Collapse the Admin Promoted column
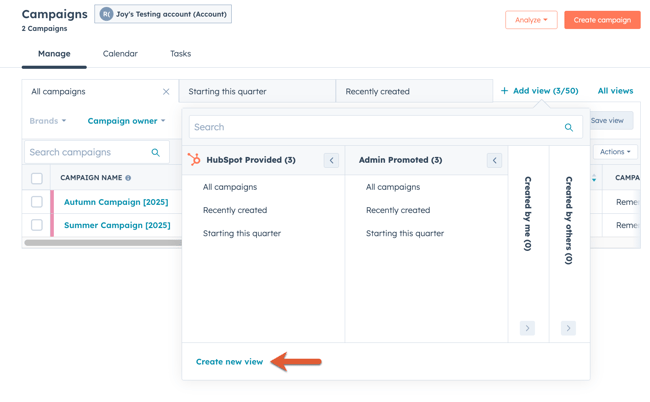Screen dimensions: 650x402 point(494,160)
